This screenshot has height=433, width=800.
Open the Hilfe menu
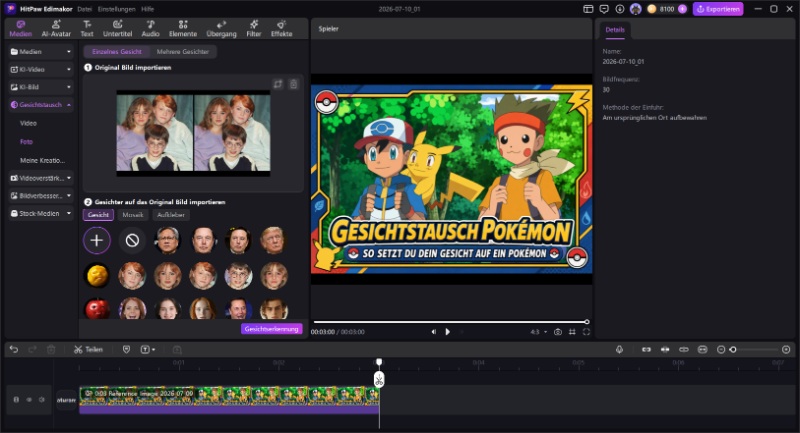pyautogui.click(x=147, y=9)
